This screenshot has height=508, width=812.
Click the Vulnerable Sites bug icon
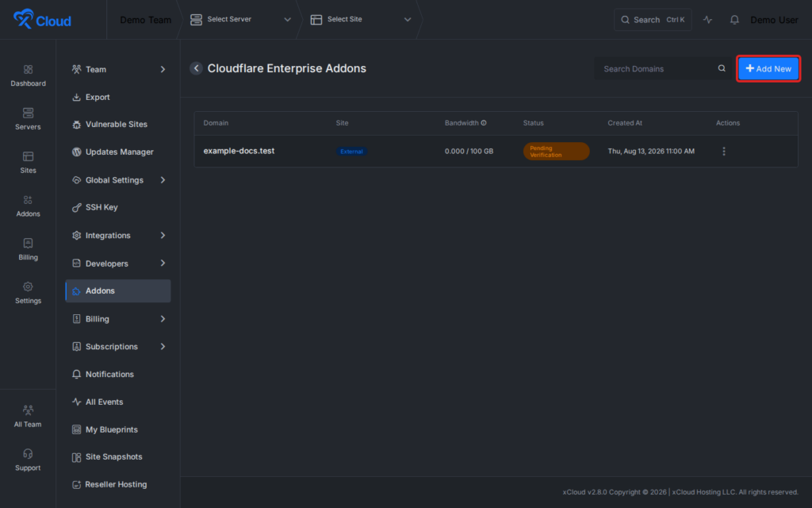click(77, 125)
